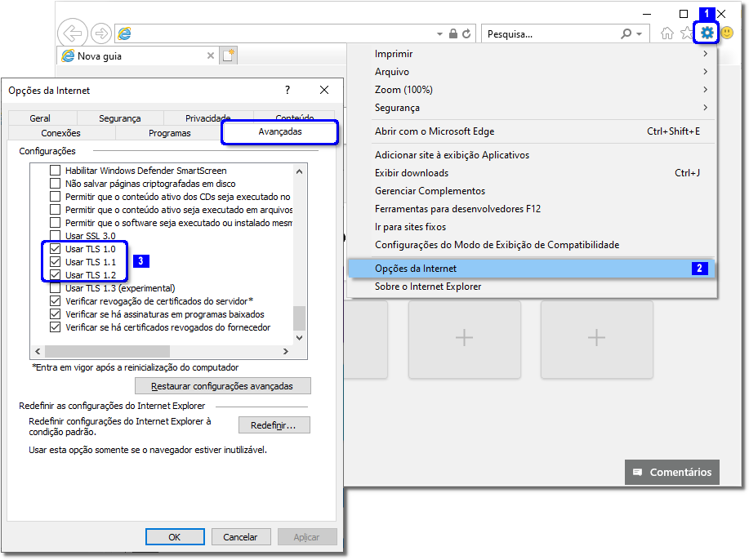Screen dimensions: 749x560
Task: Switch to the Geral tab
Action: [40, 118]
